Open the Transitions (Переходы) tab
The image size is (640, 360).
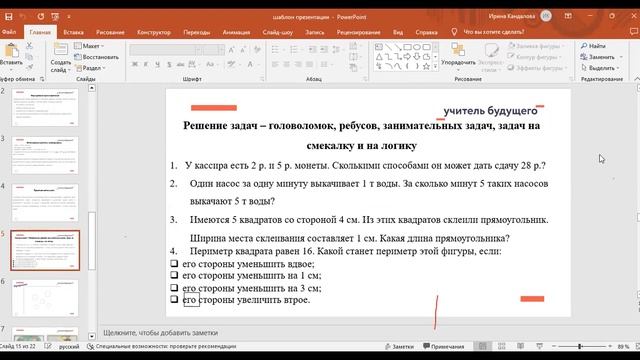tap(196, 32)
